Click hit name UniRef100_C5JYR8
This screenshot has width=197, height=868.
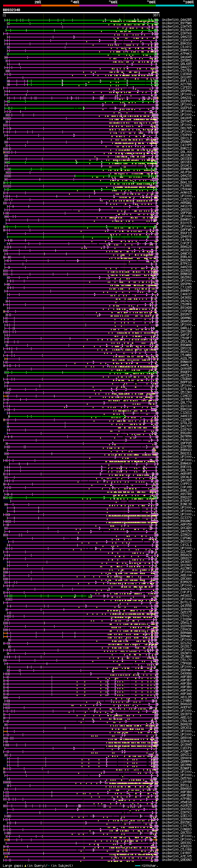click(177, 850)
